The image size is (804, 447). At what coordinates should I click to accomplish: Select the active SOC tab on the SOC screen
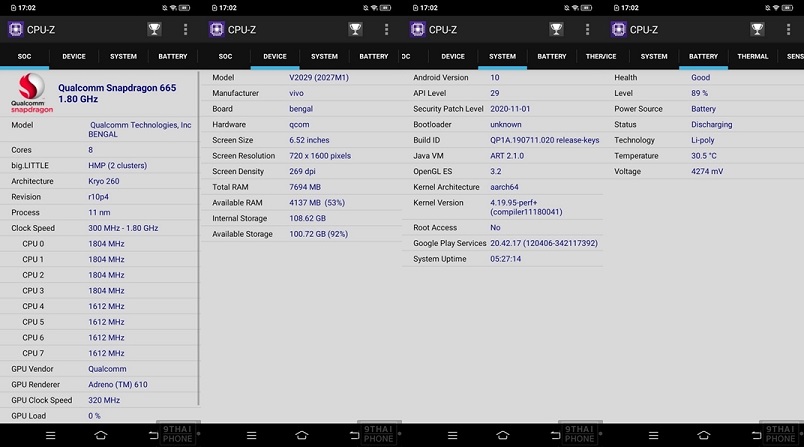point(25,56)
